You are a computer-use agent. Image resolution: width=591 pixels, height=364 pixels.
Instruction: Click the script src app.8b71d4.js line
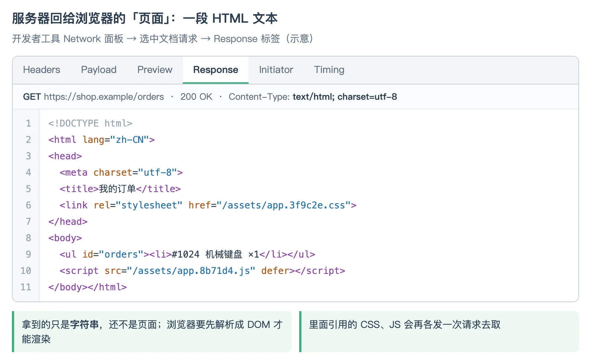click(x=202, y=271)
